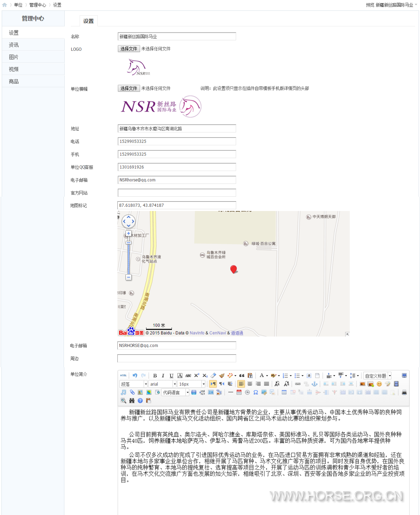Insert music using the note icon

[x=123, y=392]
